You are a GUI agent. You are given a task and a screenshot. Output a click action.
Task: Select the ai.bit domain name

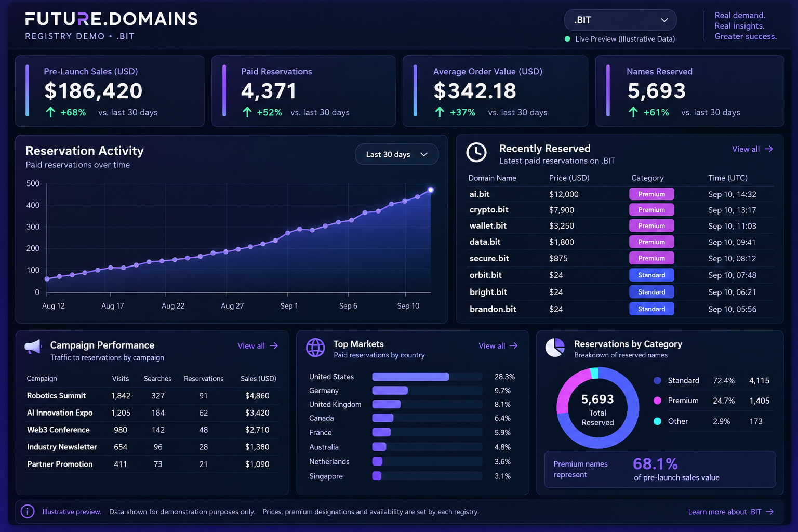pos(480,194)
